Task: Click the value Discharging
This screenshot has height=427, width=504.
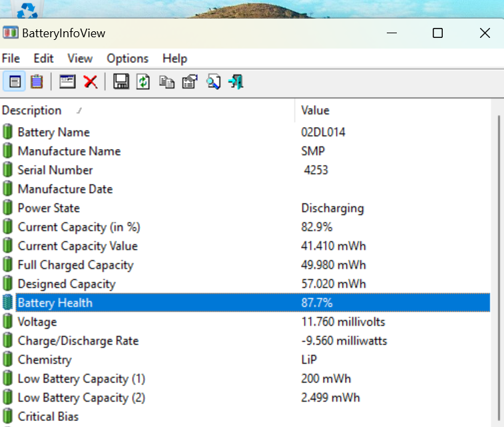Action: pyautogui.click(x=333, y=208)
